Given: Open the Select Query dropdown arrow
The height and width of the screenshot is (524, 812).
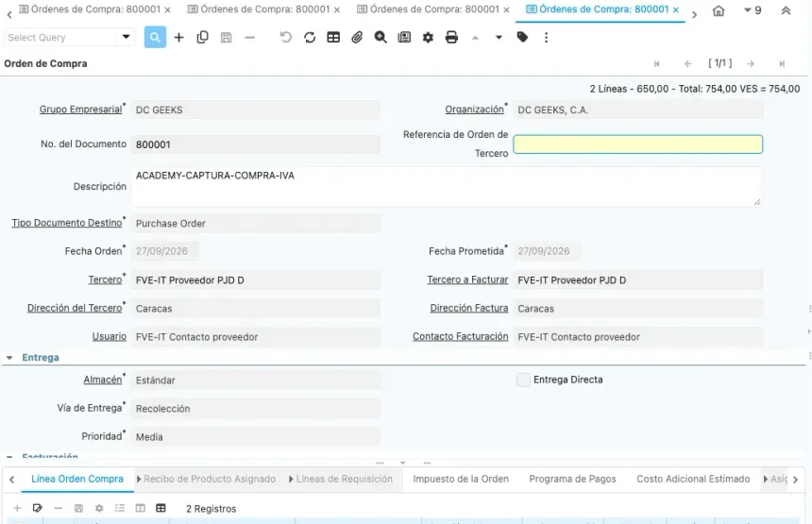Looking at the screenshot, I should click(x=126, y=37).
